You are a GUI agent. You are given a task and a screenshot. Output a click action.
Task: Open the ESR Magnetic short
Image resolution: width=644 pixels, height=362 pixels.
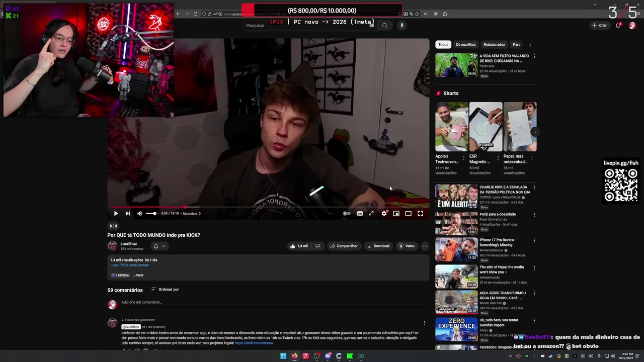[x=486, y=127]
